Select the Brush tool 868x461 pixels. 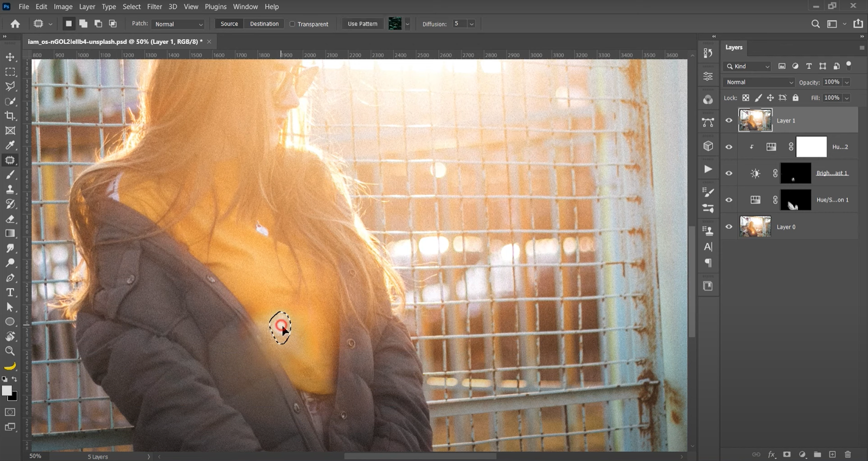click(x=10, y=175)
